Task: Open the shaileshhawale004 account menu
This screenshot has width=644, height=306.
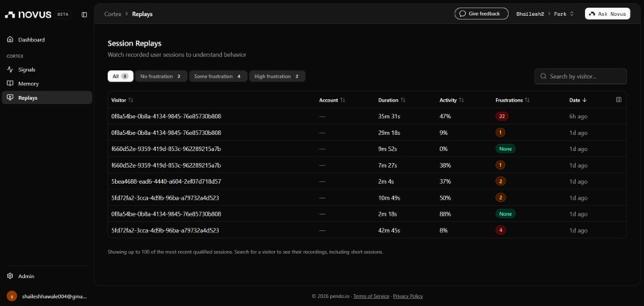Action: click(x=47, y=296)
